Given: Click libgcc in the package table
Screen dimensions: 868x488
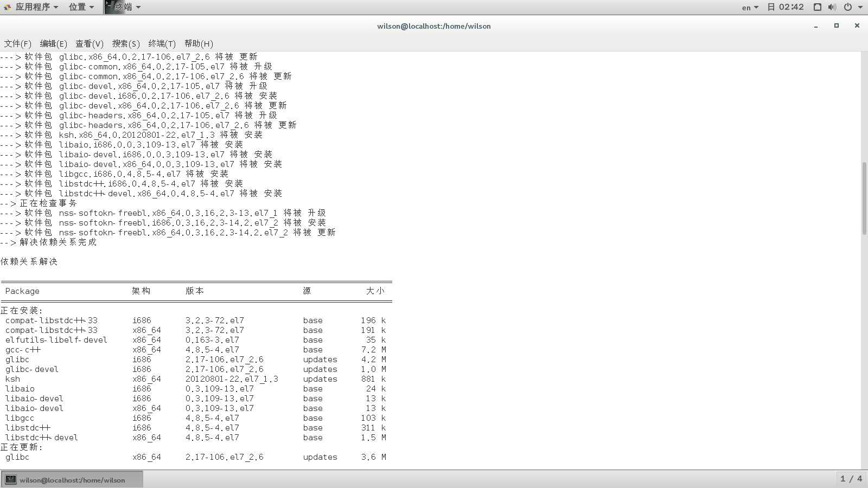Looking at the screenshot, I should click(20, 418).
